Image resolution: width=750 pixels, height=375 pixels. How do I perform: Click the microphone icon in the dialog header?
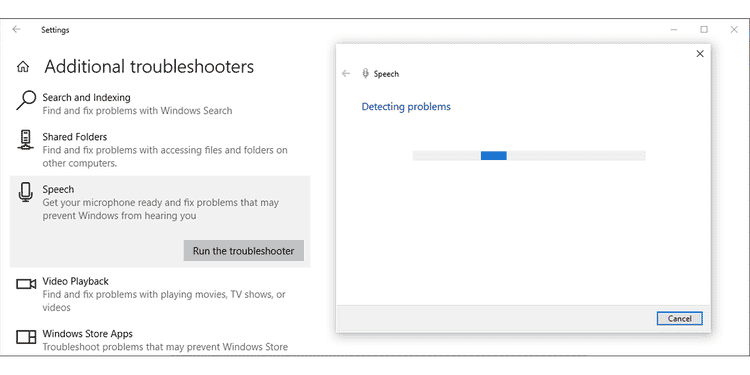(365, 73)
